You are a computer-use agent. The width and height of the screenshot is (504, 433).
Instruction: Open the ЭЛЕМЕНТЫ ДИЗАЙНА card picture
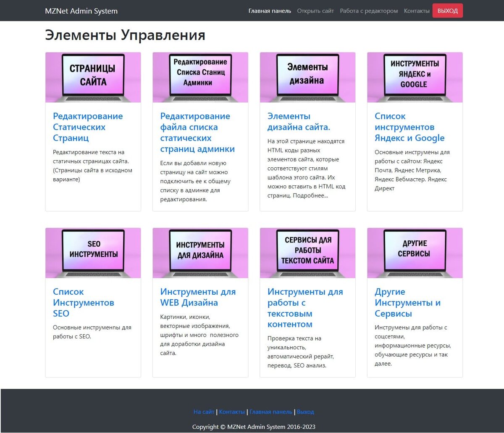[x=307, y=77]
